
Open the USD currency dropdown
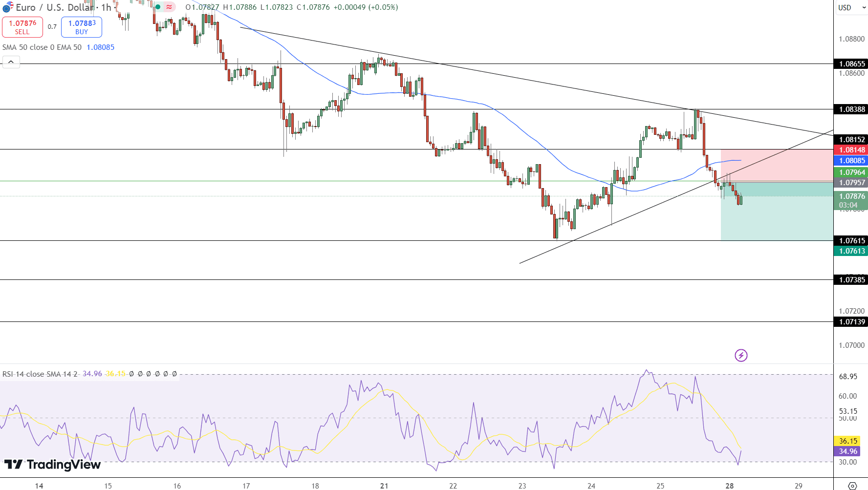pyautogui.click(x=851, y=7)
